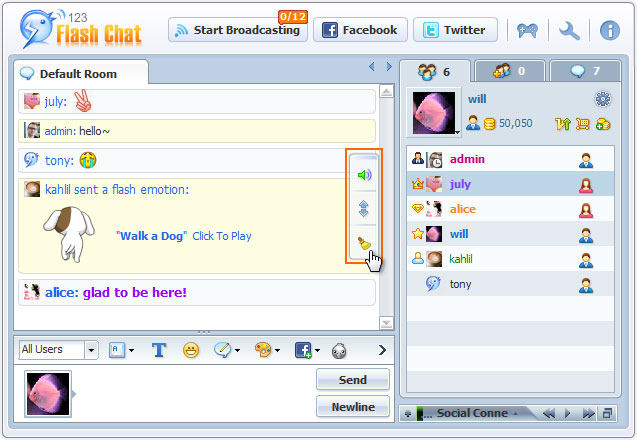Click the Newline button

point(353,406)
